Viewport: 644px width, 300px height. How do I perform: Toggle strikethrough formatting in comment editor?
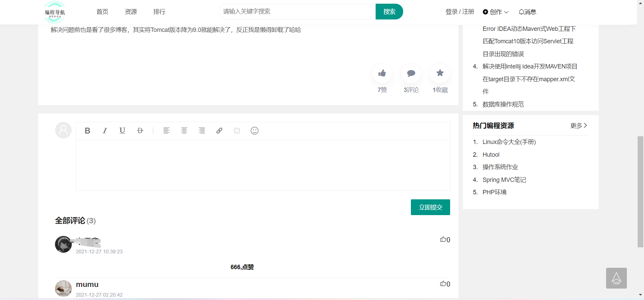point(140,131)
